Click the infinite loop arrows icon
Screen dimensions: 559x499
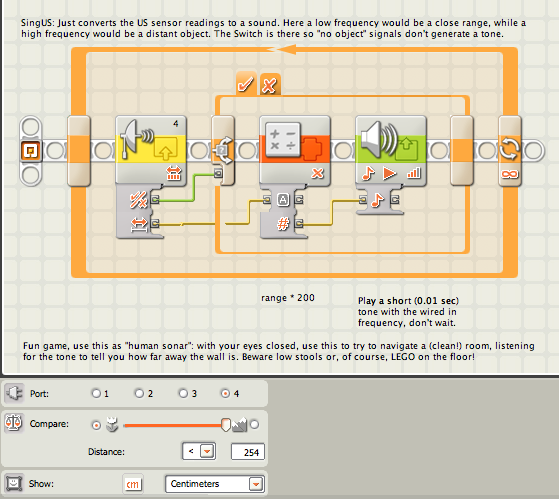tap(509, 149)
